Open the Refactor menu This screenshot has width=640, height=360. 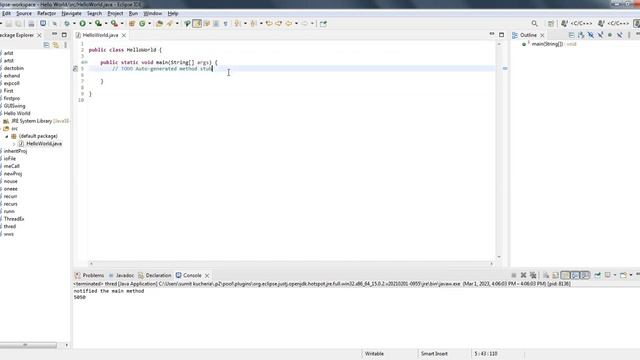pos(47,13)
